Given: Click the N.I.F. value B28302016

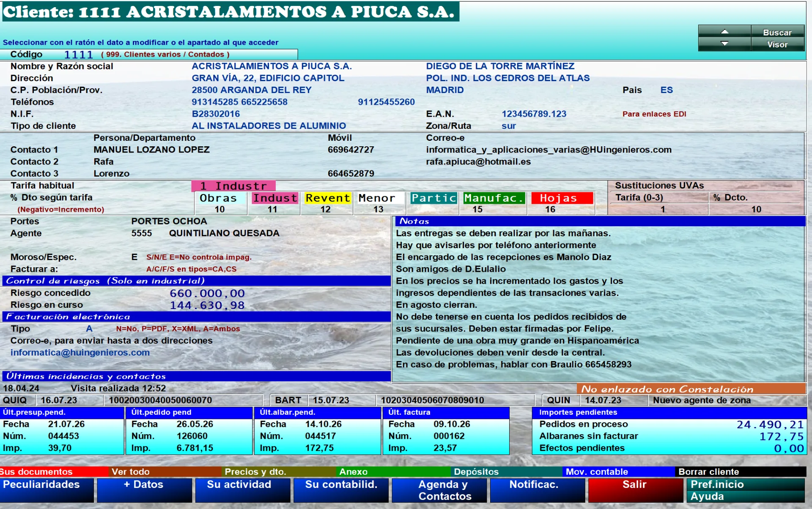Looking at the screenshot, I should (x=216, y=114).
